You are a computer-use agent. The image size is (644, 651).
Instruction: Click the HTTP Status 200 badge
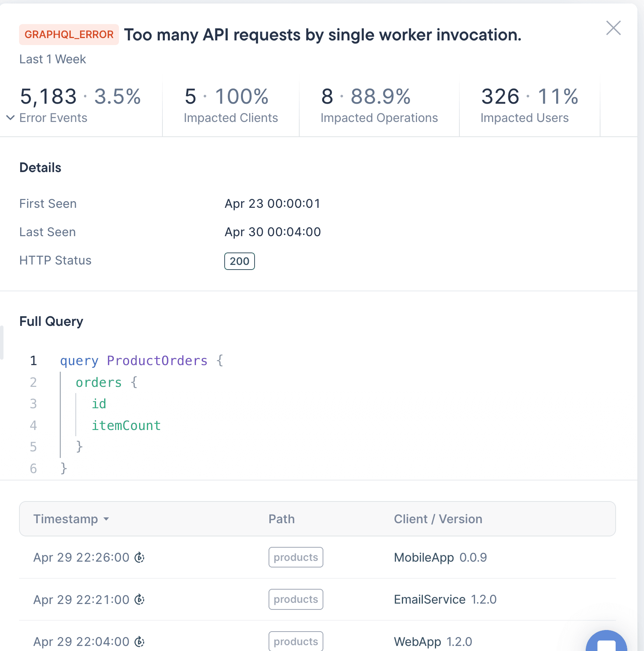pyautogui.click(x=239, y=261)
